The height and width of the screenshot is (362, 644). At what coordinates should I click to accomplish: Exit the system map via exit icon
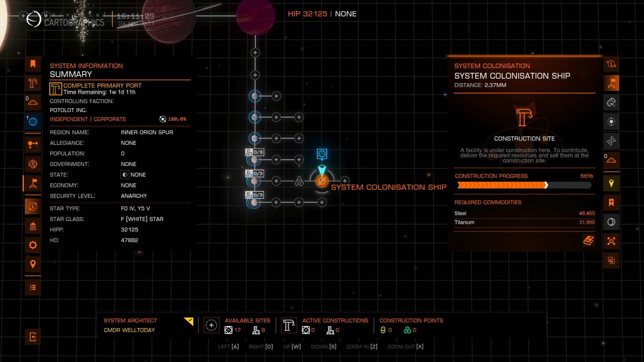click(x=33, y=337)
